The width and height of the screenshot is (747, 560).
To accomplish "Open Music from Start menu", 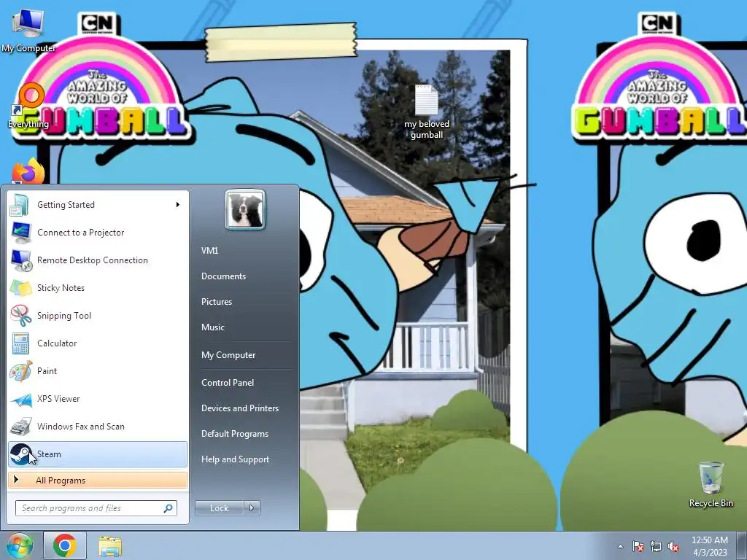I will (212, 327).
